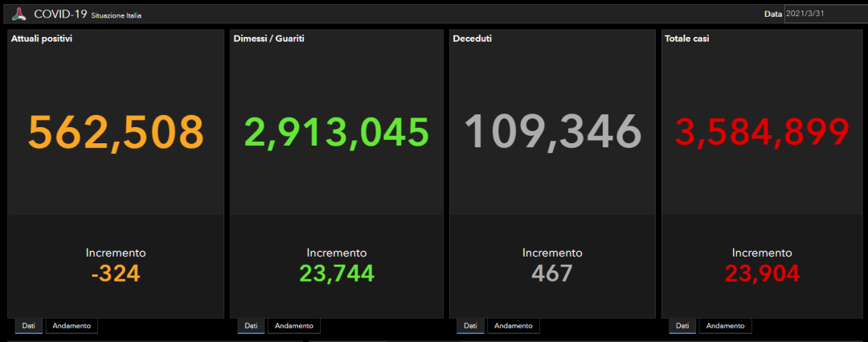This screenshot has height=342, width=868.
Task: Click the Data label next to date field
Action: click(773, 14)
